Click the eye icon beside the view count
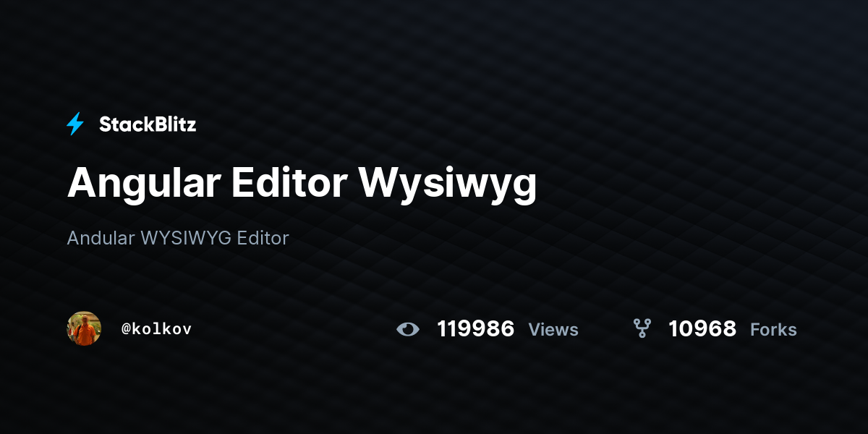This screenshot has width=868, height=434. [x=408, y=330]
